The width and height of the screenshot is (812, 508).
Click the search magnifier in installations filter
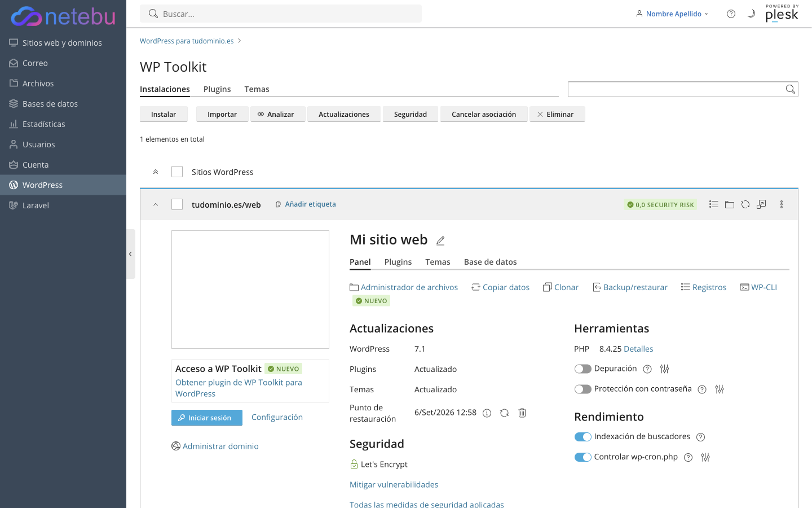coord(791,89)
